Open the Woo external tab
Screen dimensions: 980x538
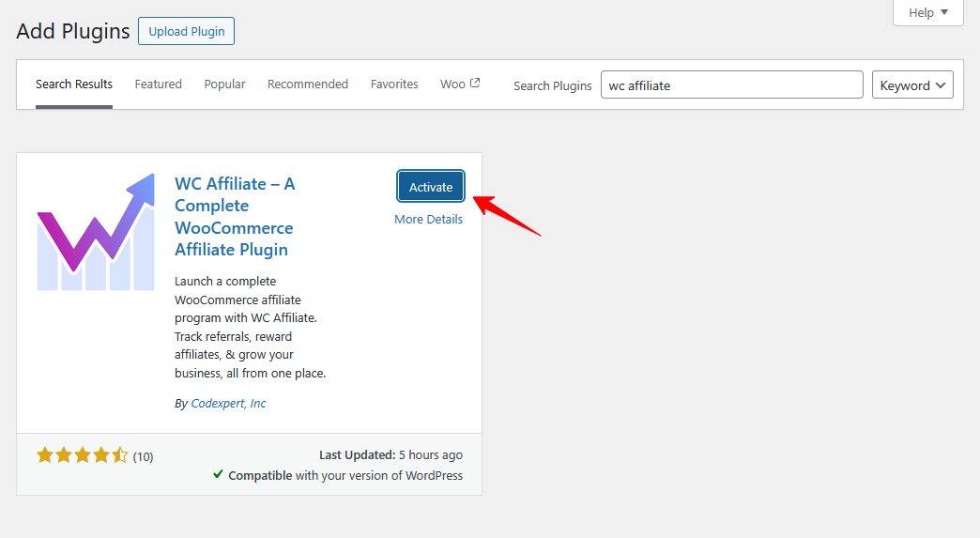460,84
